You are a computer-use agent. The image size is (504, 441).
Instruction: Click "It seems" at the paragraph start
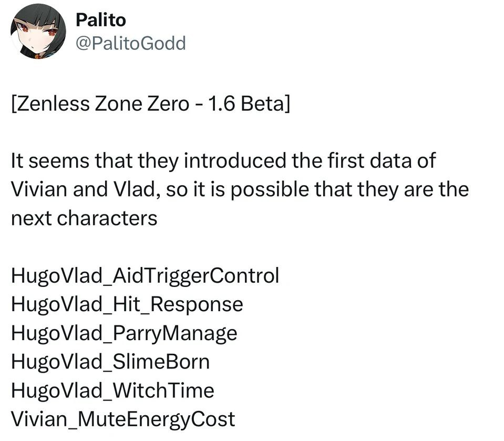click(x=50, y=160)
